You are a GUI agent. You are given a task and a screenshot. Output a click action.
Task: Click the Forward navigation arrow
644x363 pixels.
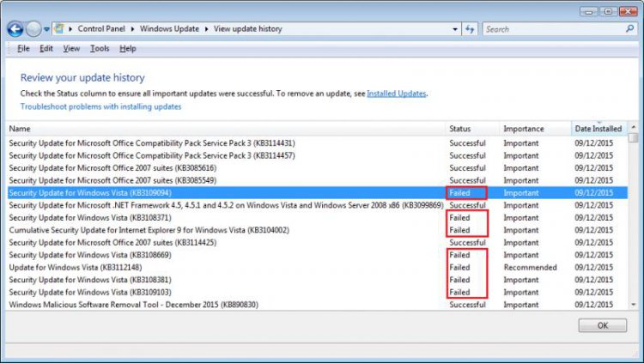(x=33, y=29)
